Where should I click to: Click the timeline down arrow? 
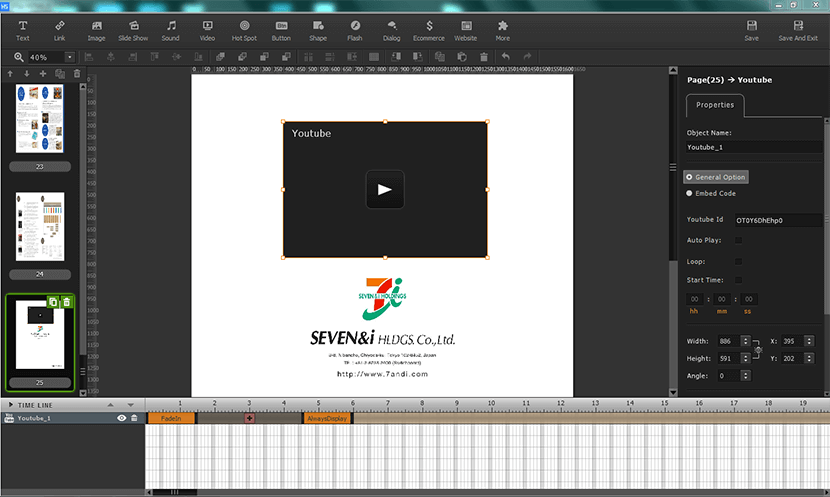click(x=130, y=405)
